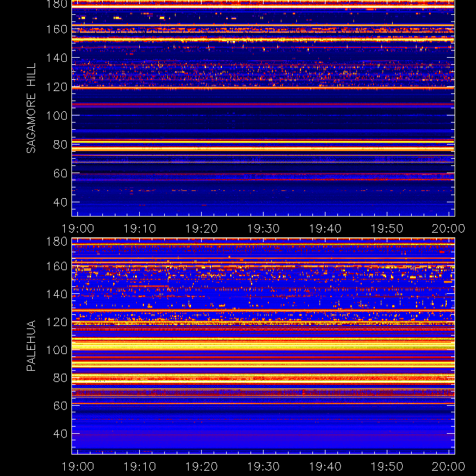Select the 80 label on Sagamore Hill axis

click(x=60, y=145)
